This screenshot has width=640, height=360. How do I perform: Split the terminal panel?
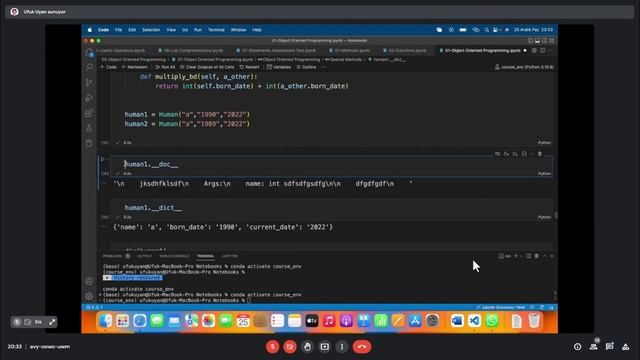(529, 256)
